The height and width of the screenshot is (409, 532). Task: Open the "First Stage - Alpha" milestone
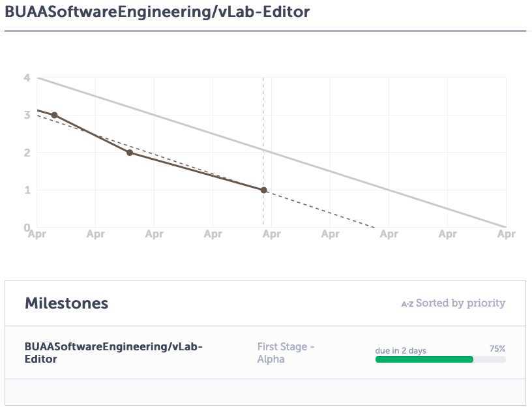pyautogui.click(x=286, y=352)
